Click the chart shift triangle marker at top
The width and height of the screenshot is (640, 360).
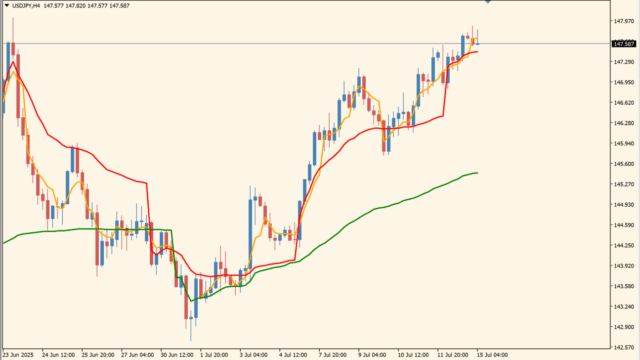pyautogui.click(x=488, y=2)
